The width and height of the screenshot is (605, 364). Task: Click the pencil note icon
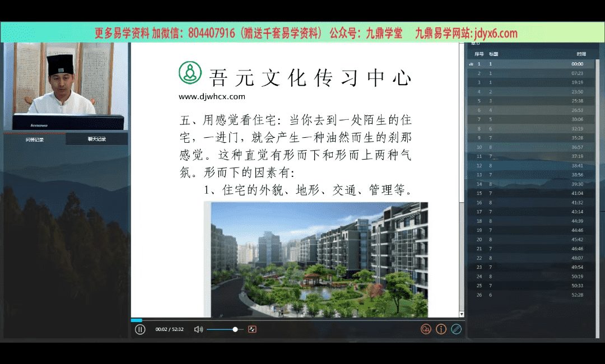click(456, 329)
